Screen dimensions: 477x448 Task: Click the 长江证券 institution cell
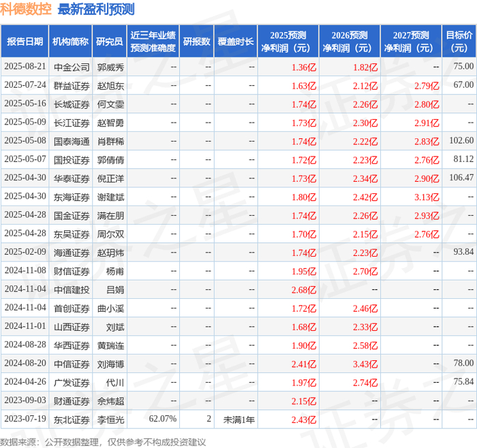(72, 123)
